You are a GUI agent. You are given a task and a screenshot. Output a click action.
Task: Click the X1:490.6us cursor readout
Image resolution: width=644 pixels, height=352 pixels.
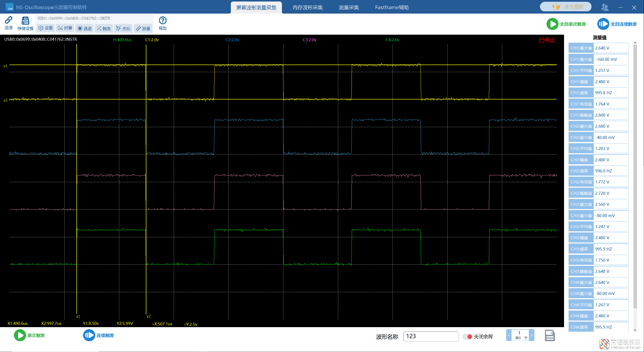coord(18,323)
